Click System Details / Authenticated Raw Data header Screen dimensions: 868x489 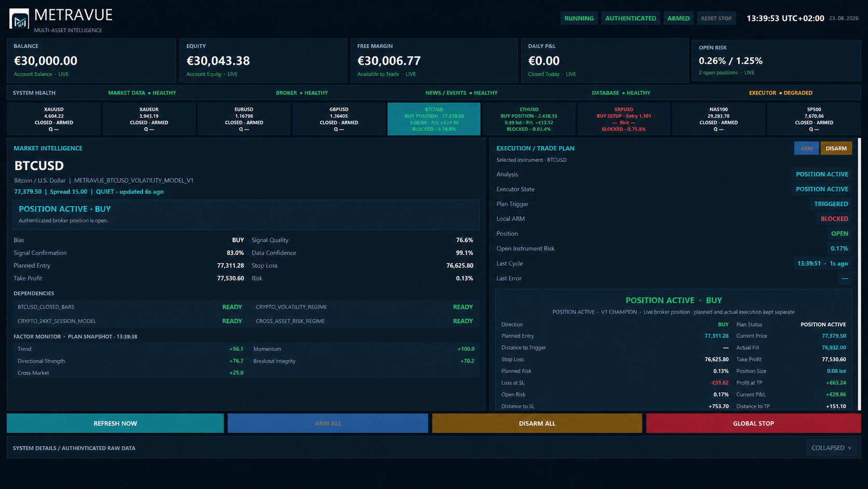[x=74, y=448]
